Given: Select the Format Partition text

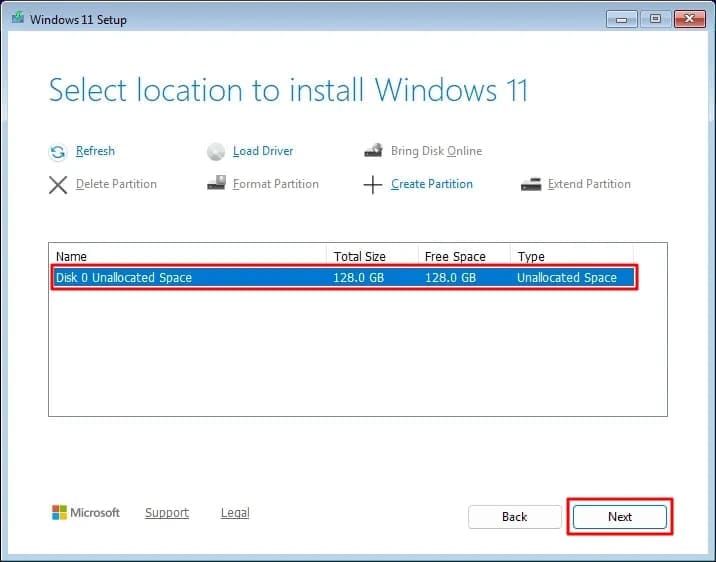Looking at the screenshot, I should coord(276,184).
